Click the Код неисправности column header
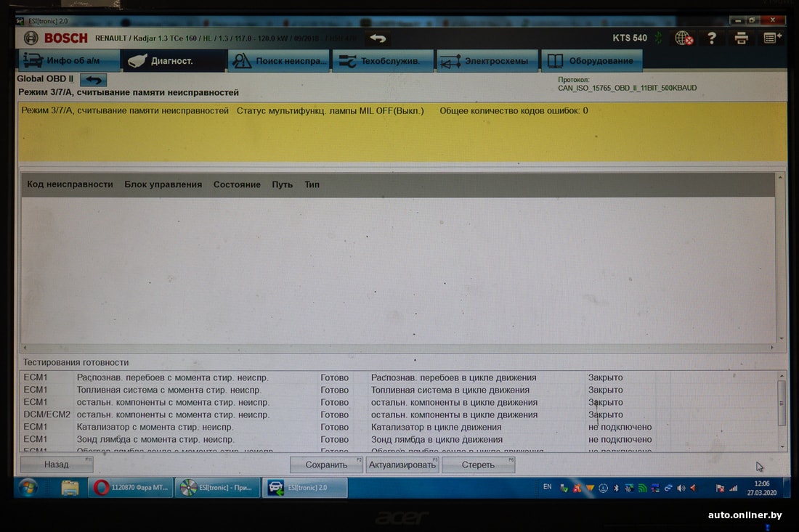The height and width of the screenshot is (532, 799). pyautogui.click(x=70, y=184)
